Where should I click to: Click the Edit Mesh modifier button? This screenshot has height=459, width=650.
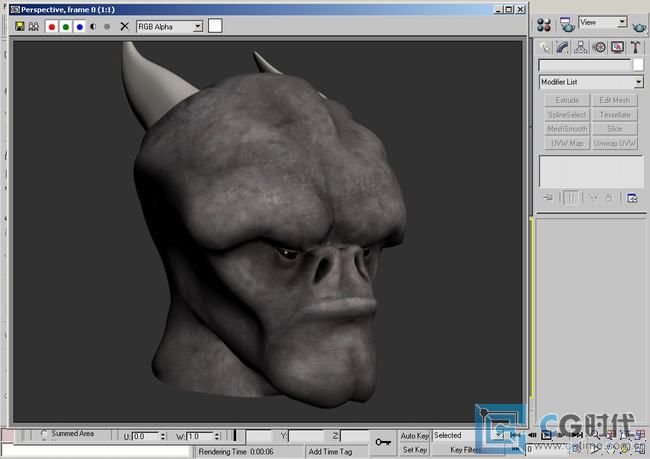615,100
